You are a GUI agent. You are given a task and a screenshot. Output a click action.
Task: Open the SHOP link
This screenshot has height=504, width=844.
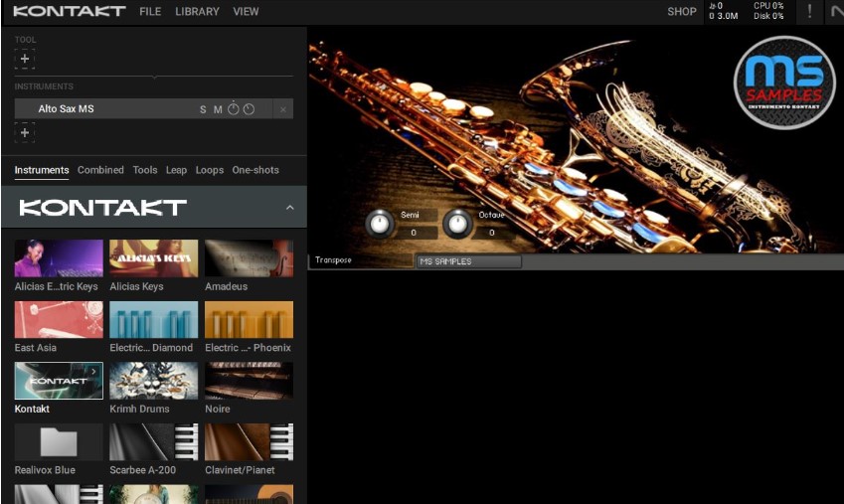(681, 11)
